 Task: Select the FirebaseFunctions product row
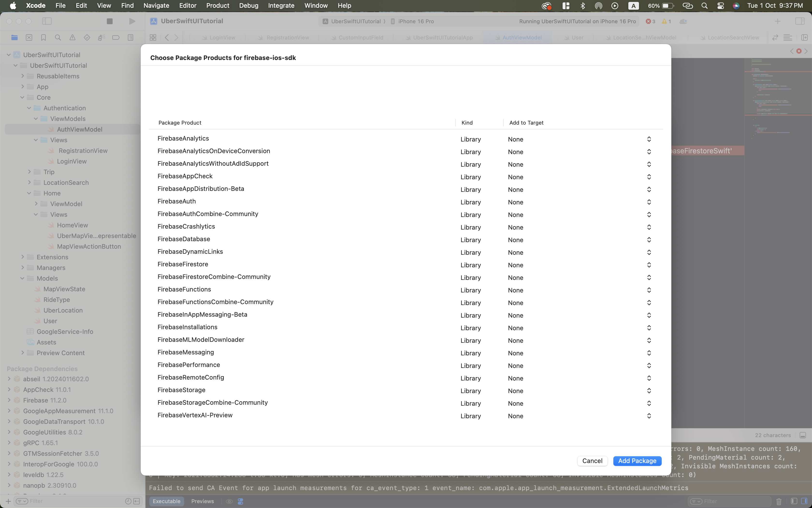(x=406, y=290)
